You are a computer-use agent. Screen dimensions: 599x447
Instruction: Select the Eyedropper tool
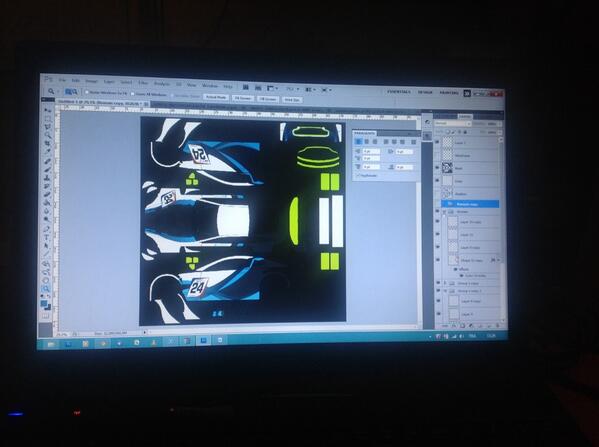click(47, 152)
